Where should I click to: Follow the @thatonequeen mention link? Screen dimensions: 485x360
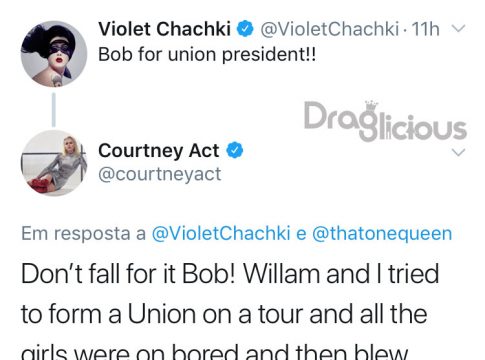coord(382,233)
